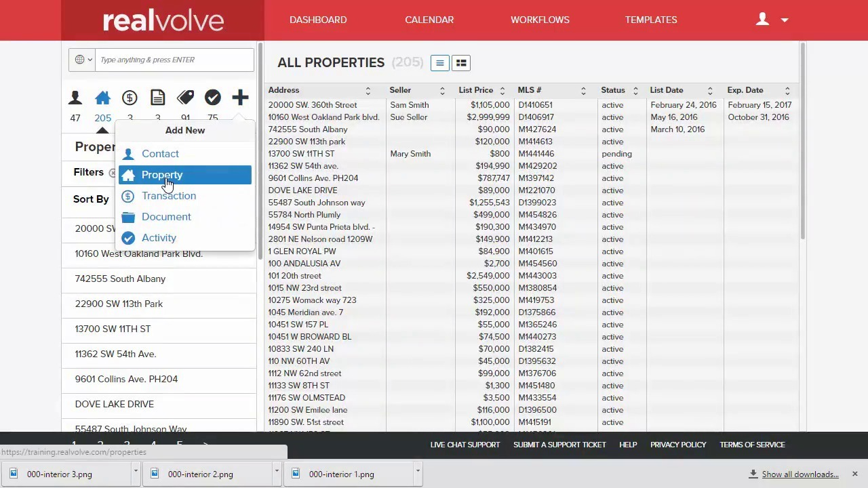Open the Activities checkmark icon

coord(213,98)
